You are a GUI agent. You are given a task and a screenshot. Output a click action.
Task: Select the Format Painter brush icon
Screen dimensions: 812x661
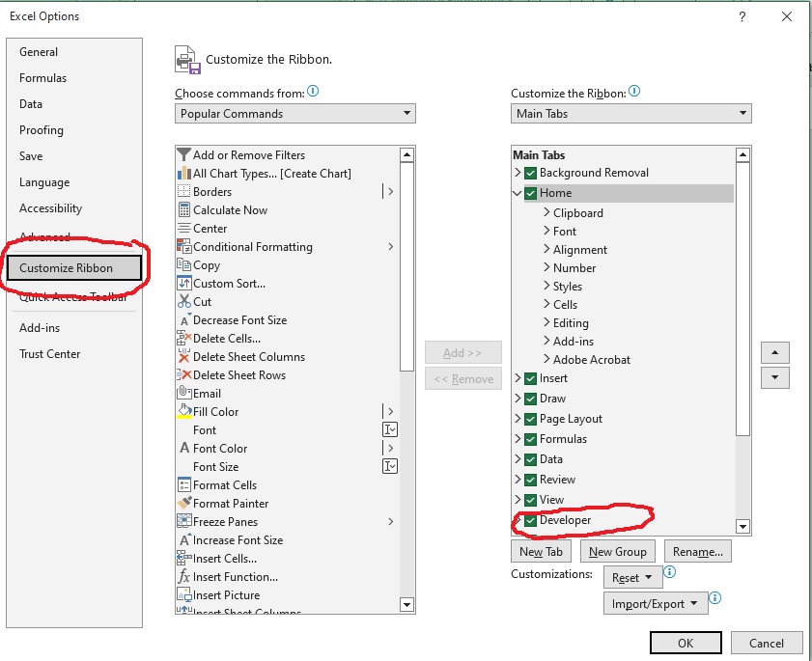[184, 503]
